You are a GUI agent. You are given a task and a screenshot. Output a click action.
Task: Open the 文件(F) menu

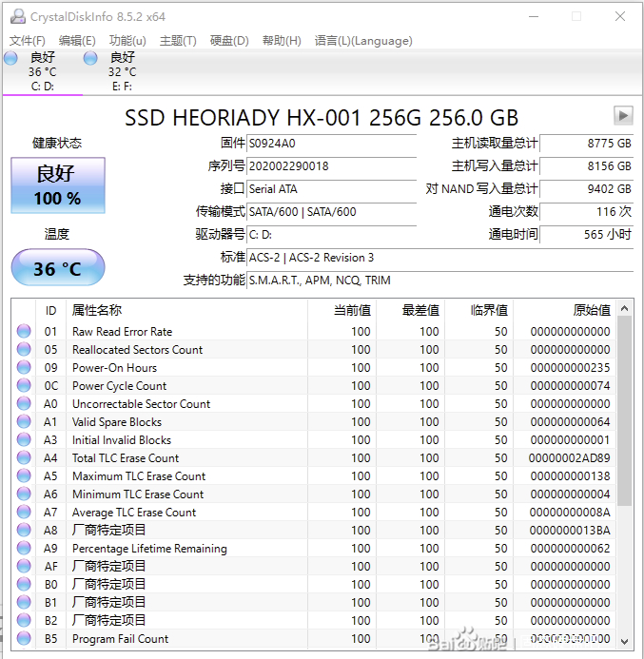coord(28,41)
